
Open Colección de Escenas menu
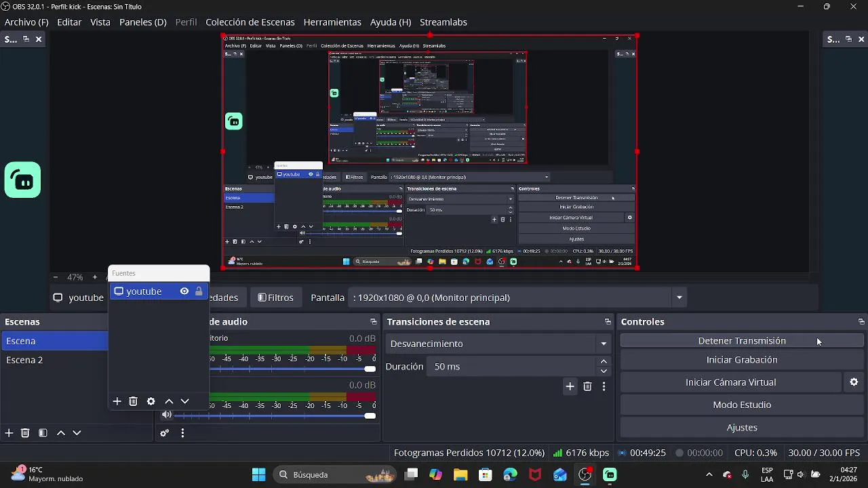coord(250,22)
